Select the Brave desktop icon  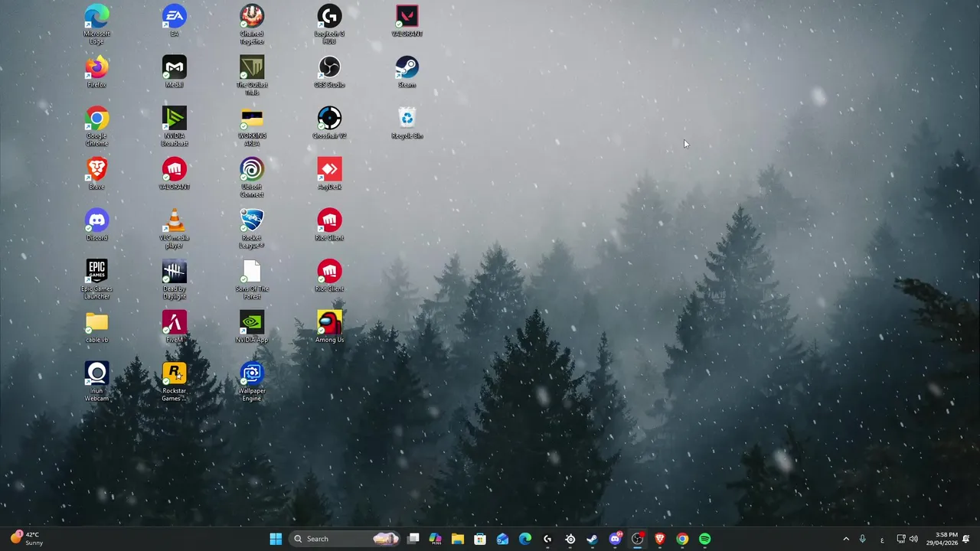tap(96, 174)
